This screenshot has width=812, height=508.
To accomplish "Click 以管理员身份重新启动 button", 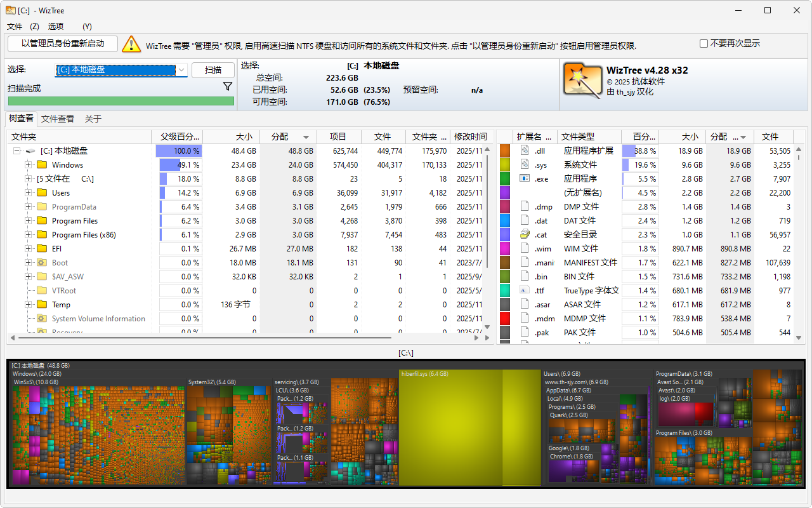I will 63,44.
